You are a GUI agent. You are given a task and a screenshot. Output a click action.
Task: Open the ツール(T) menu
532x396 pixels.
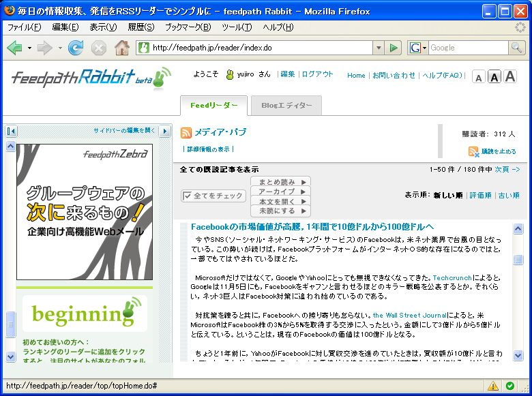tap(237, 27)
